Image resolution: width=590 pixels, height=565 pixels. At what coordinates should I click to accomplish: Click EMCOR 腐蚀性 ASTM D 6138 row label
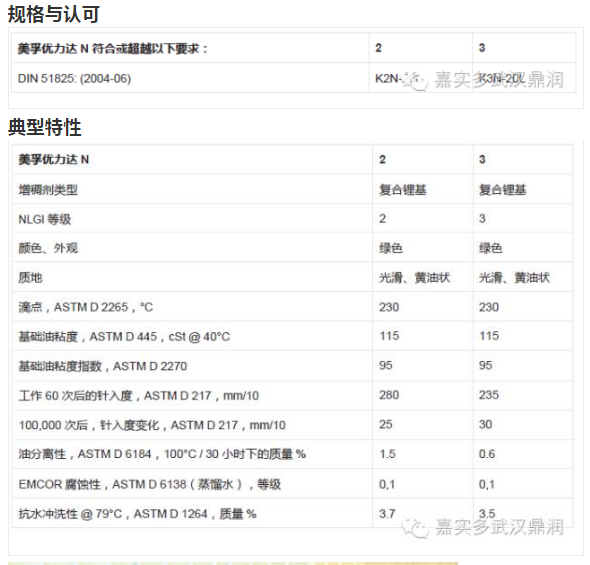149,484
